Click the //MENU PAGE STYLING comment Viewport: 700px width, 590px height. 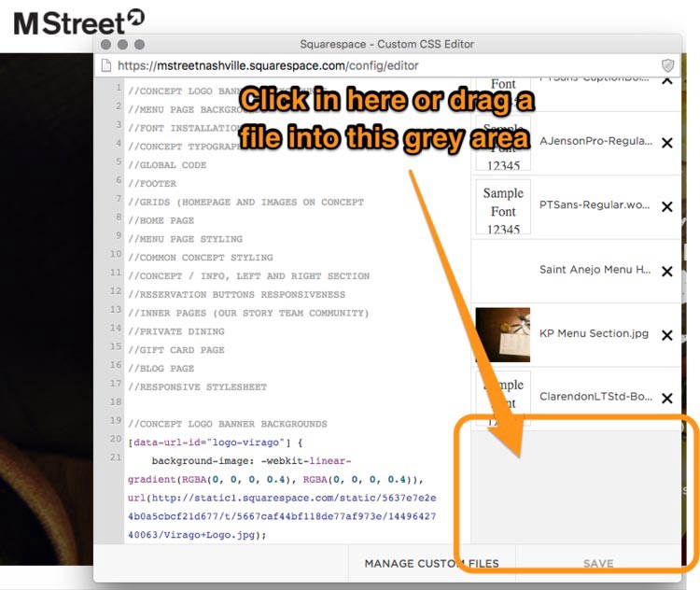click(185, 239)
